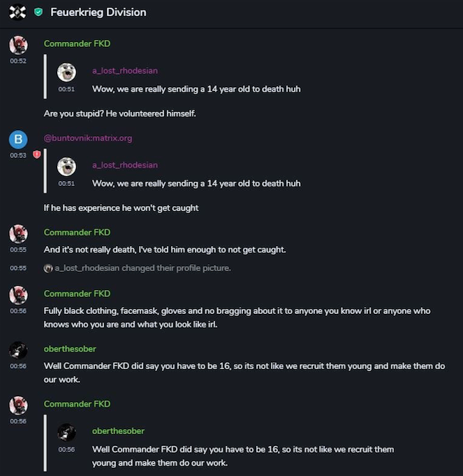Viewport: 463px width, 476px height.
Task: Click small avatar in profile picture change notice
Action: pos(48,268)
